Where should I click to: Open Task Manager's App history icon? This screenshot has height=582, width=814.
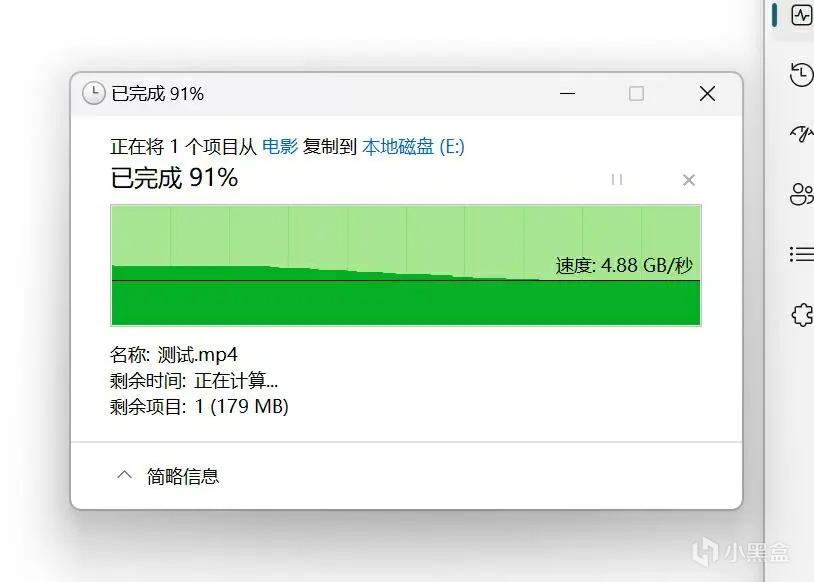(802, 74)
